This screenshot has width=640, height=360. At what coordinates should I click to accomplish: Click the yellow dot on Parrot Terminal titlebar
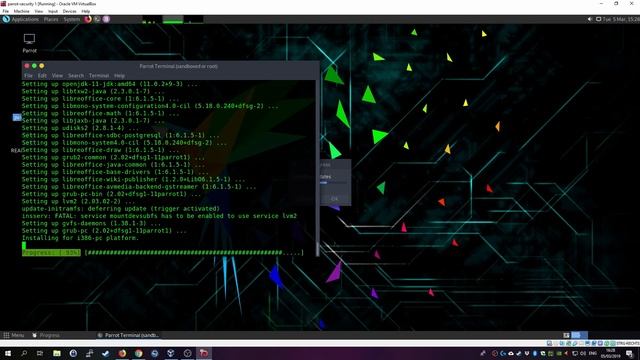[x=42, y=66]
